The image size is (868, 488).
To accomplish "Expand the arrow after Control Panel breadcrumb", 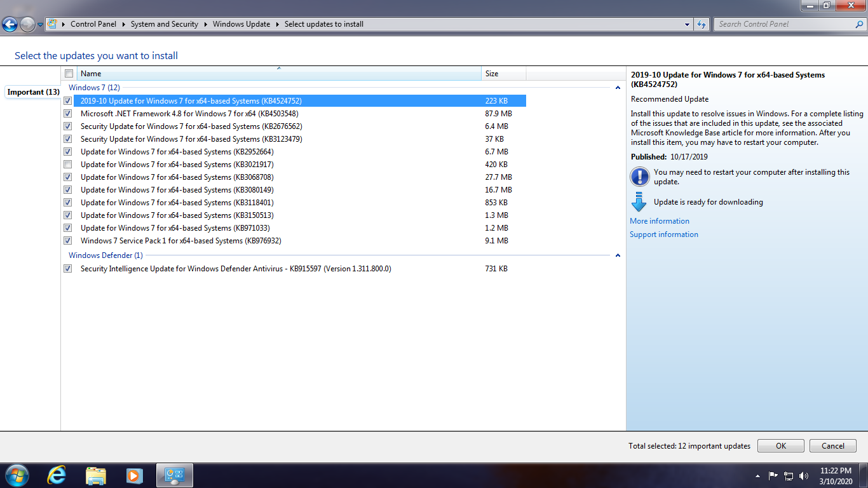I will click(123, 24).
